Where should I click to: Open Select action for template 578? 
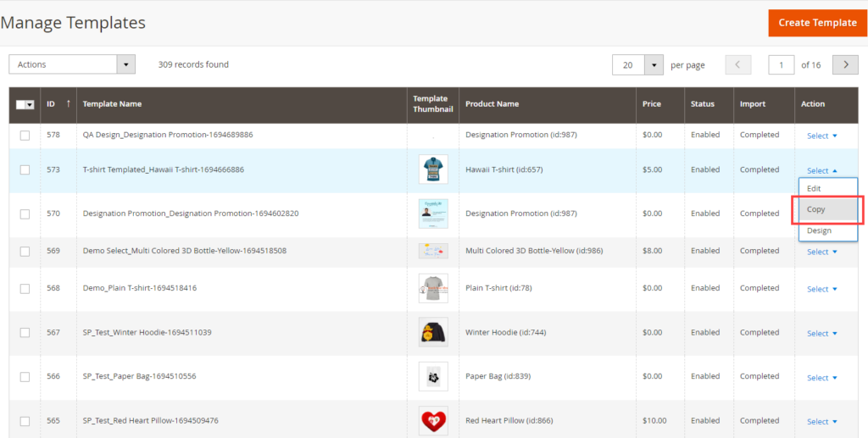tap(821, 136)
